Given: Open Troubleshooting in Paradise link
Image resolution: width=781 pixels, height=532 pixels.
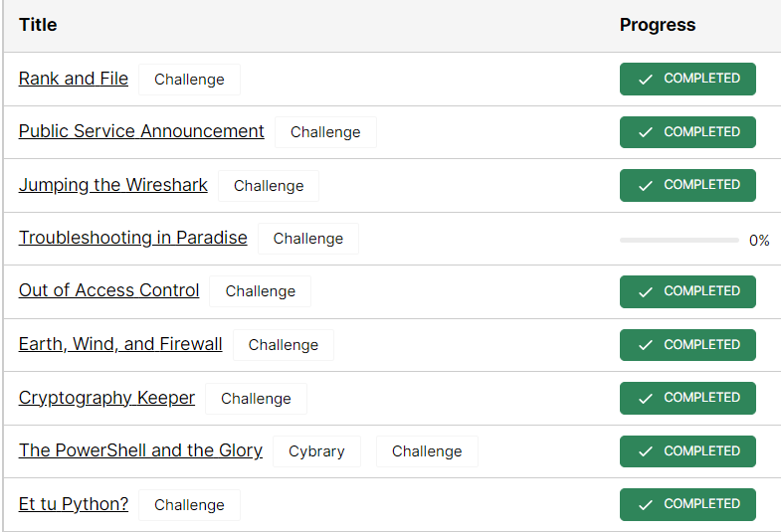Looking at the screenshot, I should point(133,238).
